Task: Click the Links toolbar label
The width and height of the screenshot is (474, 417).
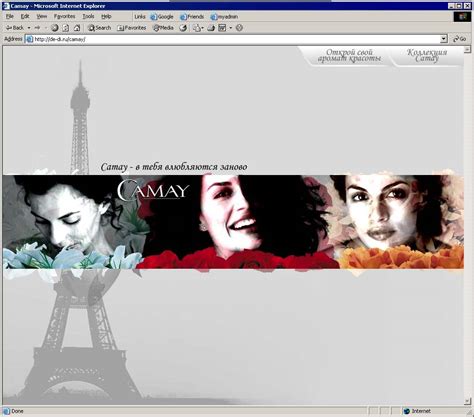Action: click(x=140, y=17)
